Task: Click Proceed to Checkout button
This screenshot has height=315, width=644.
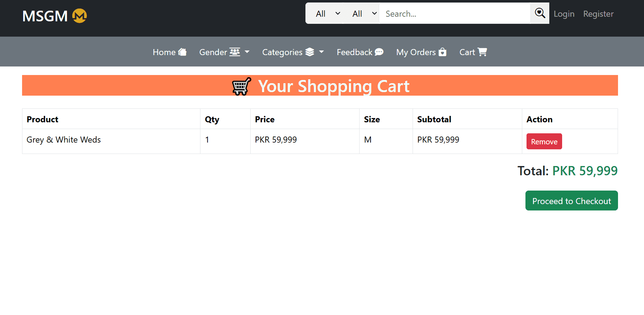Action: pyautogui.click(x=571, y=201)
